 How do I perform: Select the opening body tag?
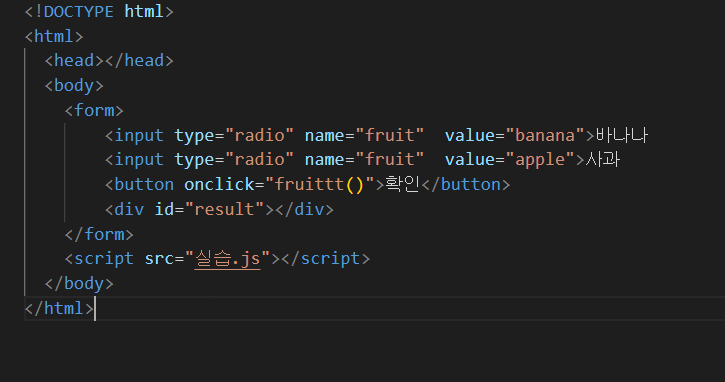(x=74, y=86)
